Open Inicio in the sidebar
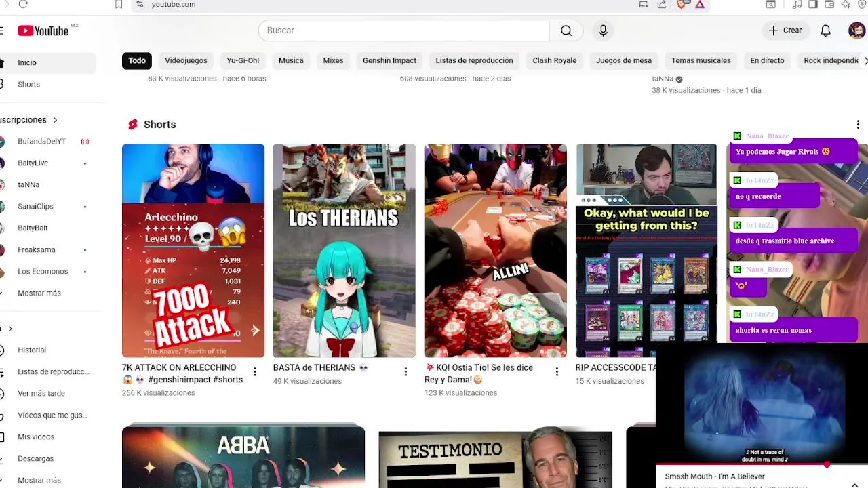Image resolution: width=868 pixels, height=488 pixels. click(47, 62)
